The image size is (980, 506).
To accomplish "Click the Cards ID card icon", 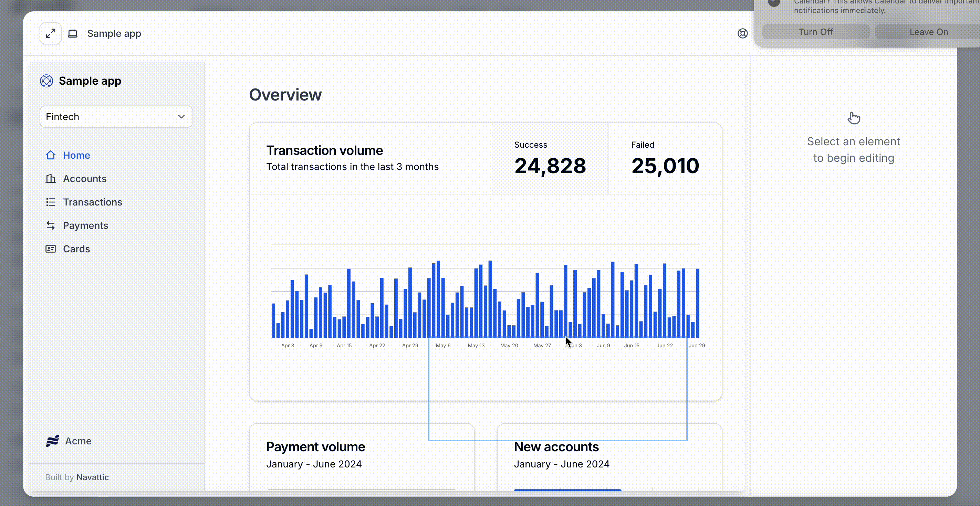I will pos(51,249).
